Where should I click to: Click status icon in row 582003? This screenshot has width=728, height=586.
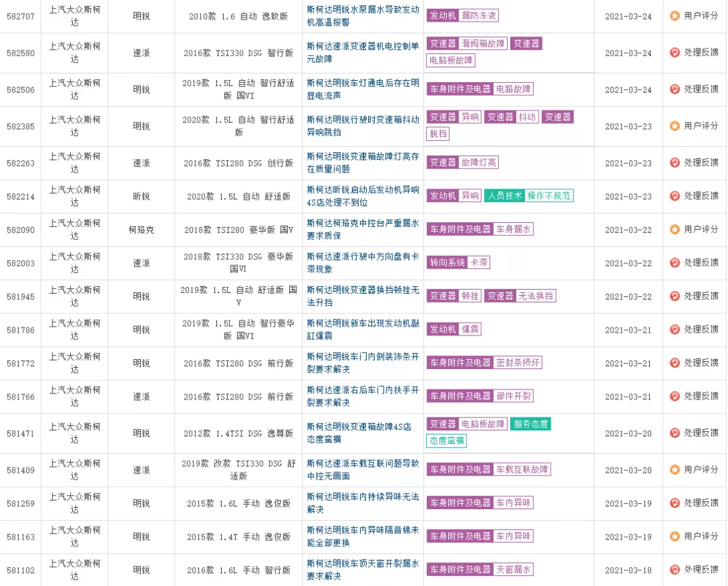675,263
